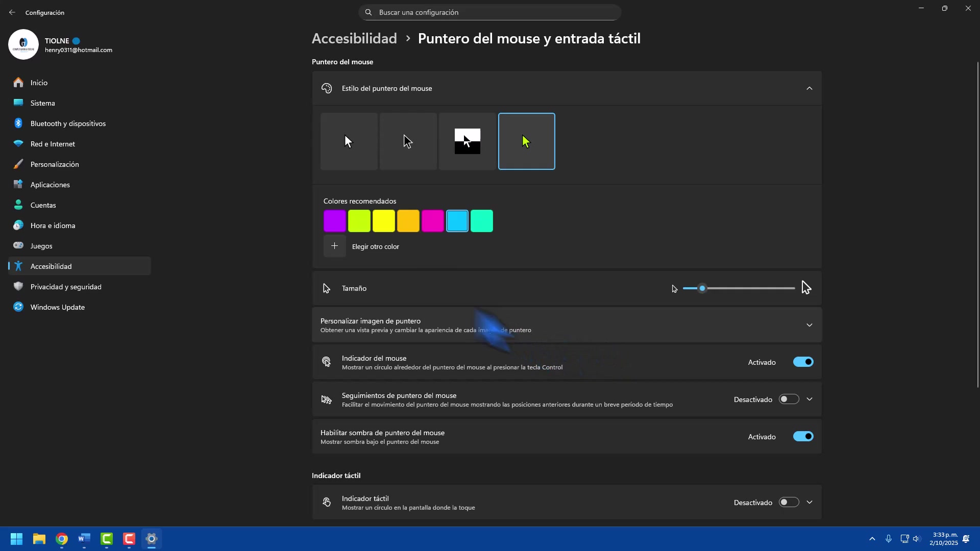Screen dimensions: 980x551
Task: Open Aplicaciones settings
Action: pyautogui.click(x=80, y=185)
